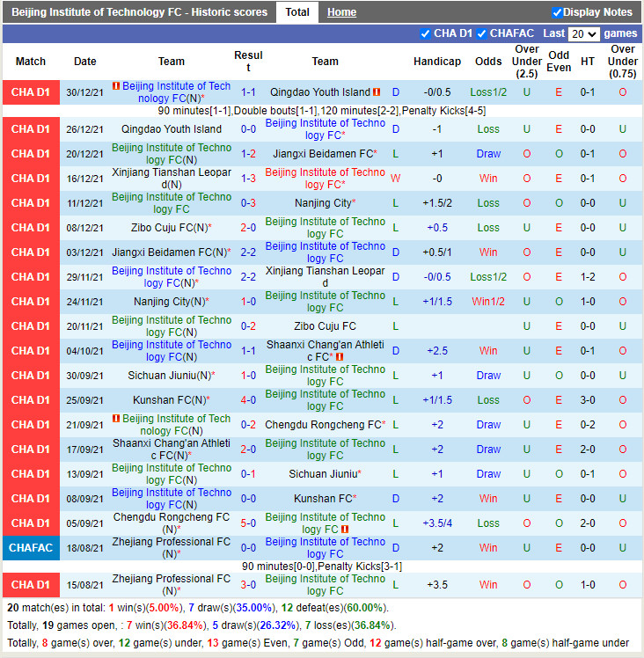644x658 pixels.
Task: Select the Handicap column header
Action: tap(437, 62)
